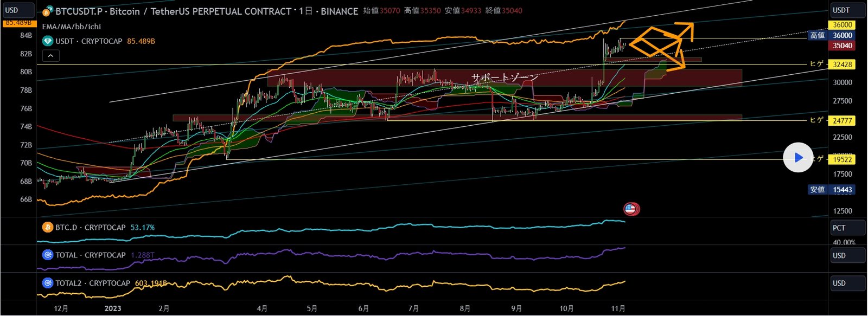The height and width of the screenshot is (316, 868).
Task: Open the USDT currency selector at top-right
Action: point(847,10)
